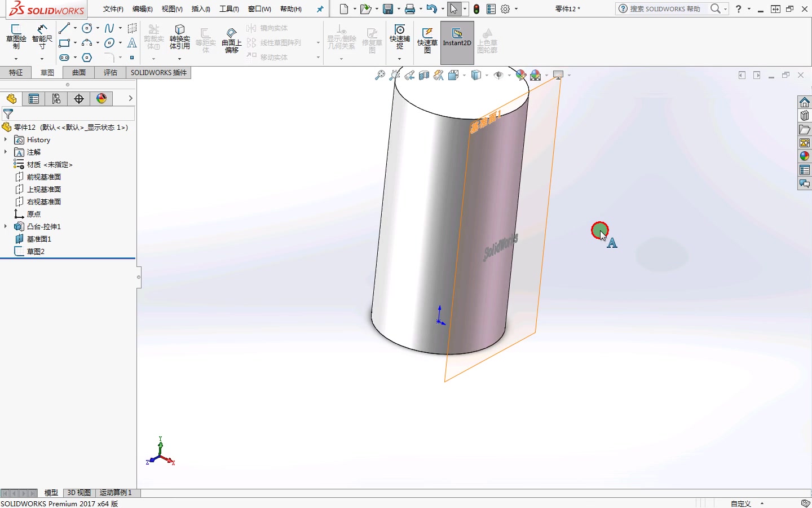This screenshot has height=508, width=812.
Task: Pin the menu bar with pushpin
Action: 320,9
